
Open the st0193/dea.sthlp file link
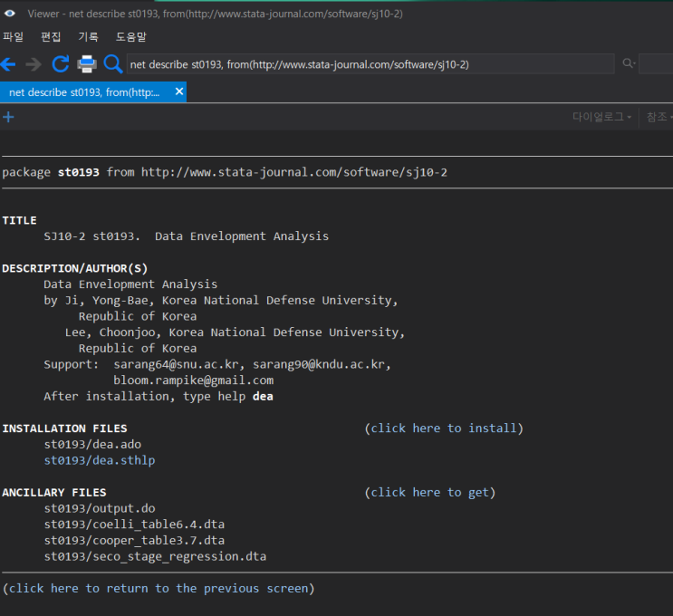(x=100, y=460)
